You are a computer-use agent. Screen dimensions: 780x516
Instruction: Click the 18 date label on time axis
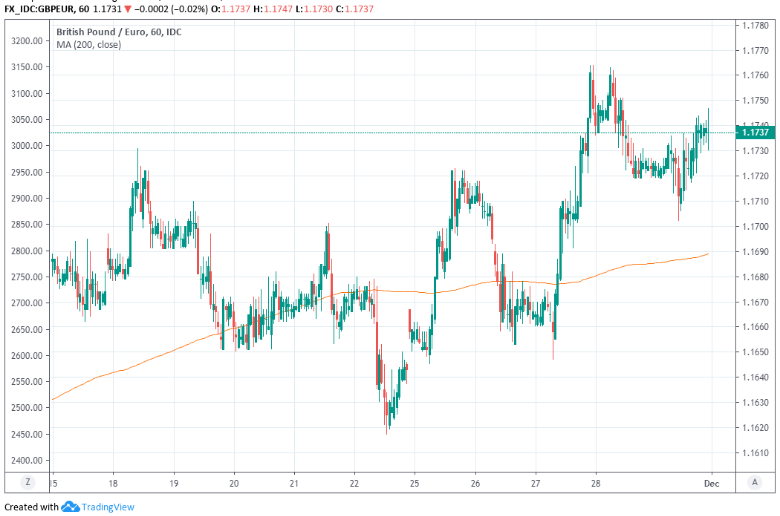(x=113, y=481)
